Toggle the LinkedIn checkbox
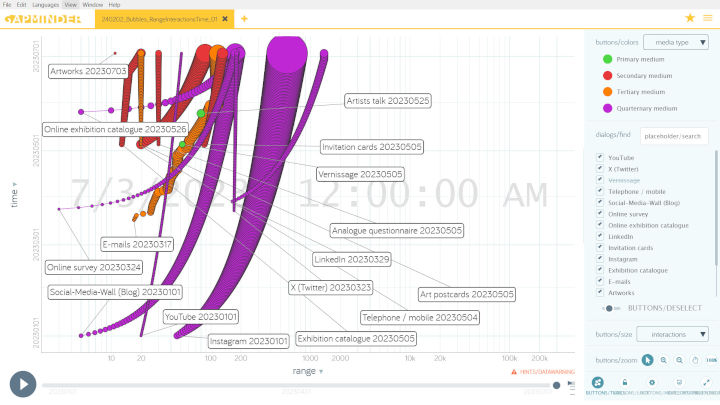 (x=600, y=236)
